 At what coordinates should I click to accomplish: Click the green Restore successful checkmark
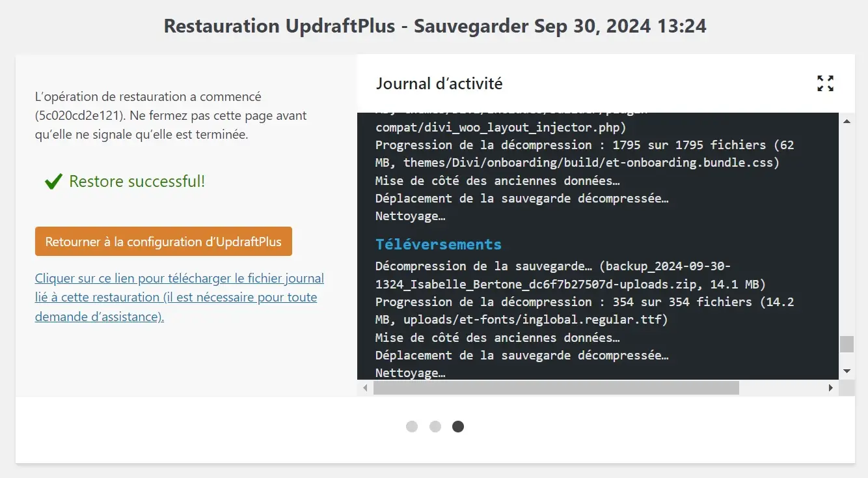pyautogui.click(x=53, y=182)
